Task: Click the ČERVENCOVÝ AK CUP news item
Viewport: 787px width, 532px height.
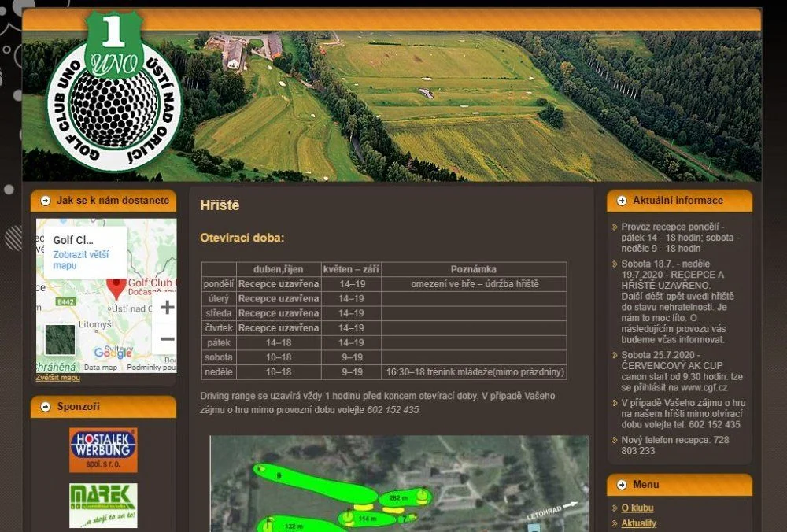Action: [682, 371]
